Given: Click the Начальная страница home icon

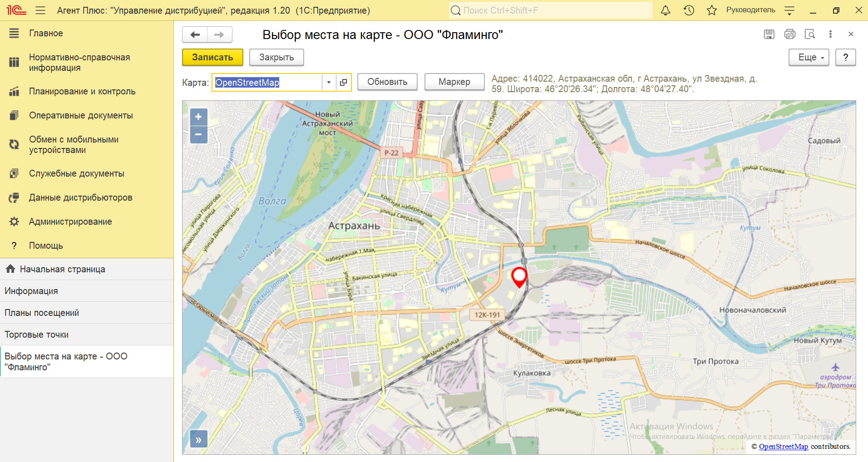Looking at the screenshot, I should (10, 269).
